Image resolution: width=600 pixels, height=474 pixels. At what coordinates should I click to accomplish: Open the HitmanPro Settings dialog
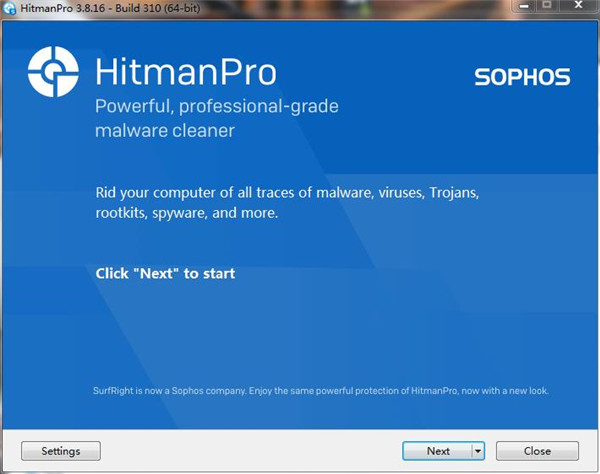61,451
